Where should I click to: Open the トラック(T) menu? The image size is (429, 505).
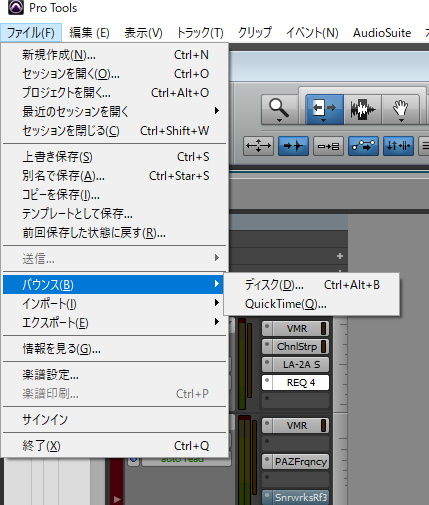point(200,33)
